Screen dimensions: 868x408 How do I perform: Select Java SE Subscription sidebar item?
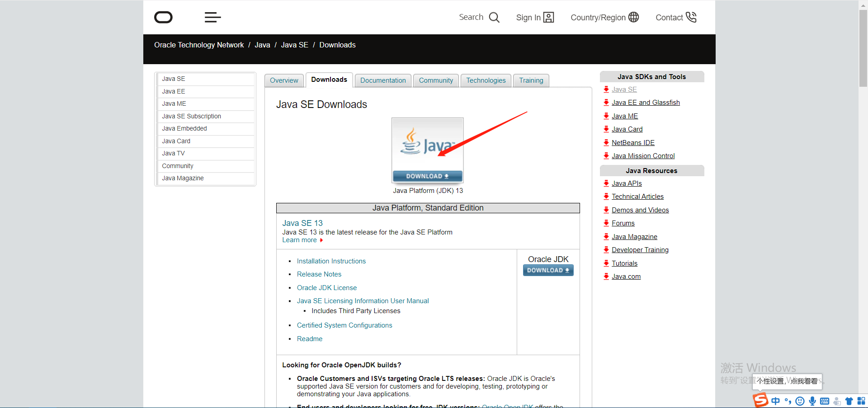(x=205, y=116)
